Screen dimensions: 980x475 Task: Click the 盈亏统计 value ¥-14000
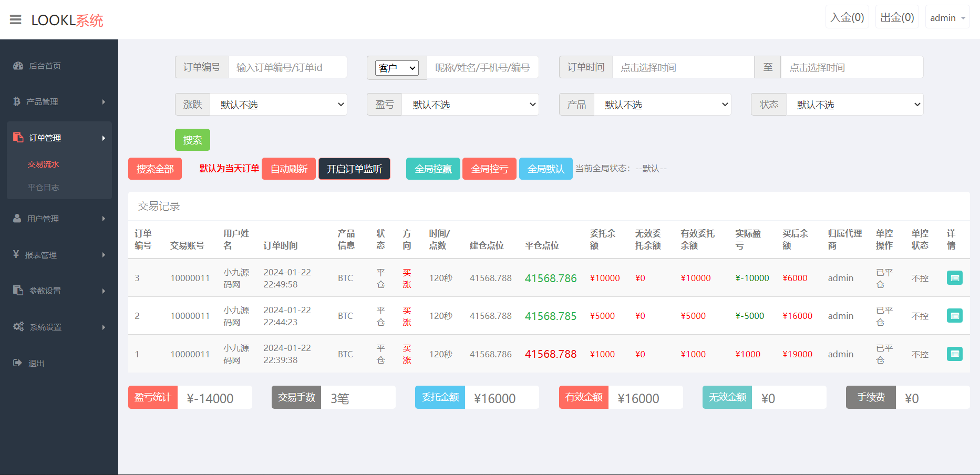click(x=210, y=398)
